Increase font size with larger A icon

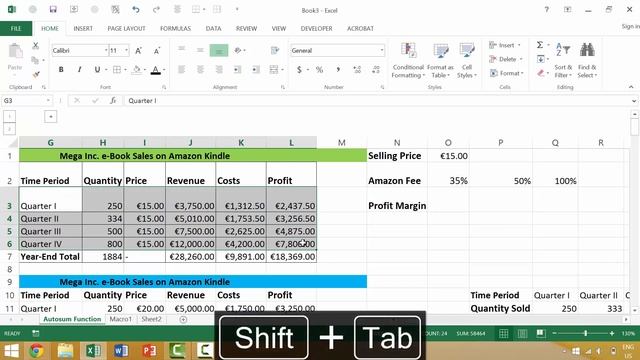[138, 51]
